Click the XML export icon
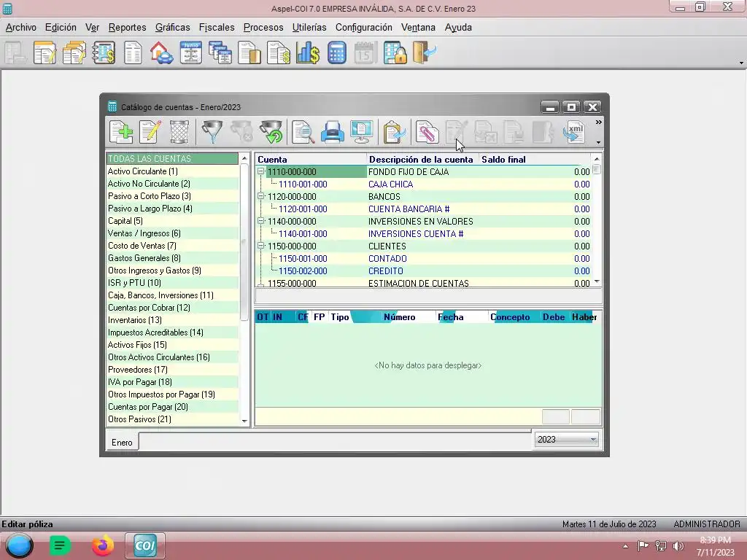The width and height of the screenshot is (747, 560). 574,132
